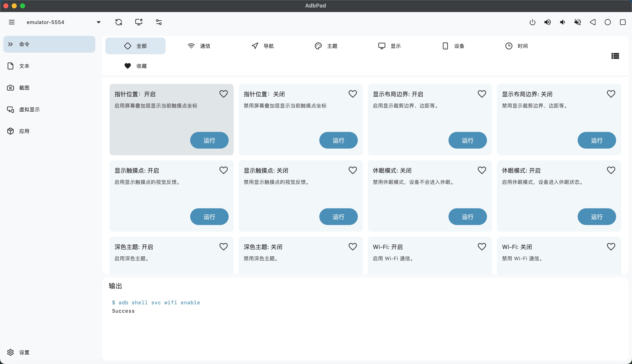Click the 输出 panel heading

115,286
